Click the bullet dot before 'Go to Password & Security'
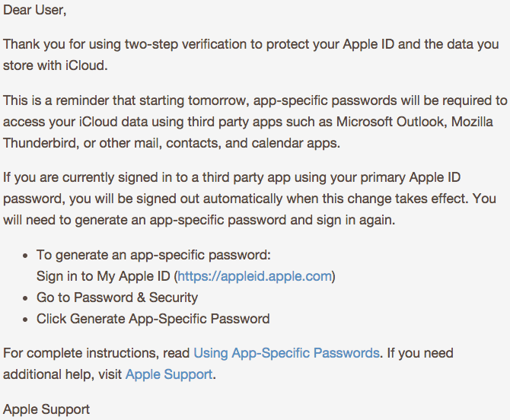This screenshot has height=420, width=510. point(25,298)
